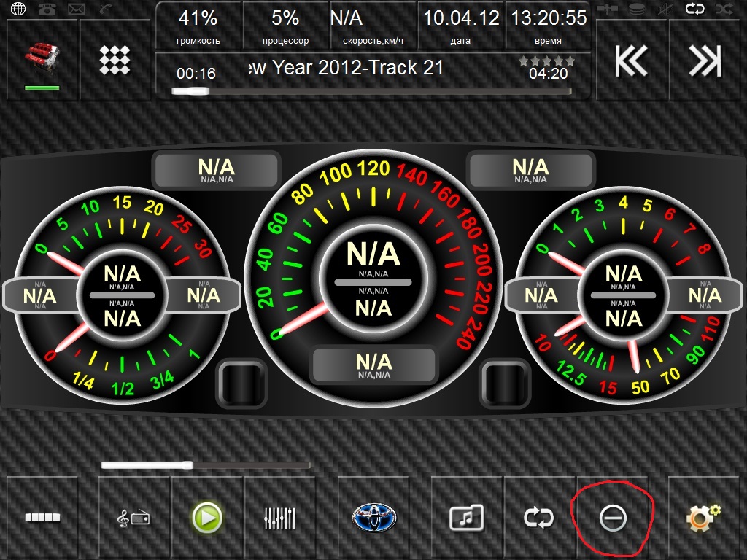Open the settings gear
Viewport: 747px width, 560px height.
(x=703, y=518)
